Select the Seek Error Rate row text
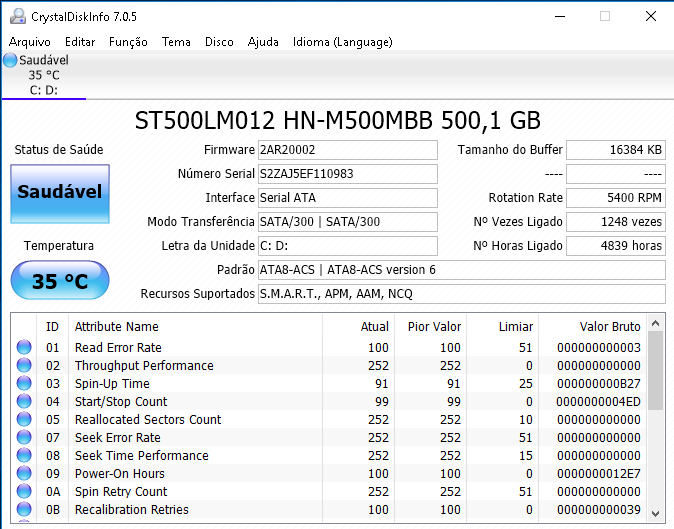The width and height of the screenshot is (674, 529). pyautogui.click(x=118, y=437)
